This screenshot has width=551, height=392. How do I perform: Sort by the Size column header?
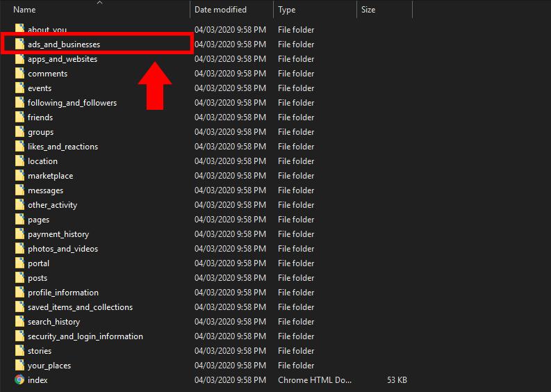point(368,10)
